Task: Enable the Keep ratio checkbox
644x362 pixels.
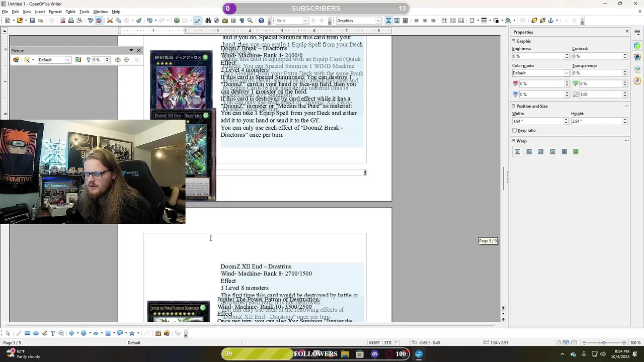Action: (514, 130)
